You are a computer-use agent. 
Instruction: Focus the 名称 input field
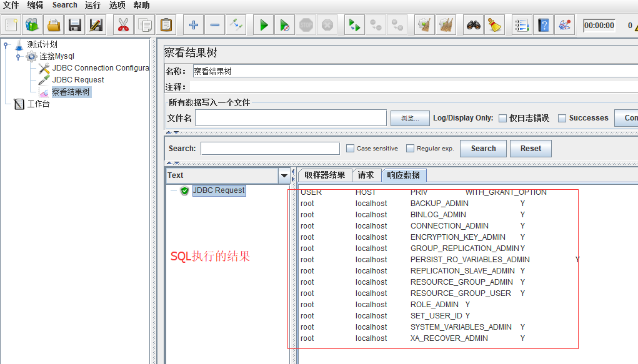click(415, 72)
